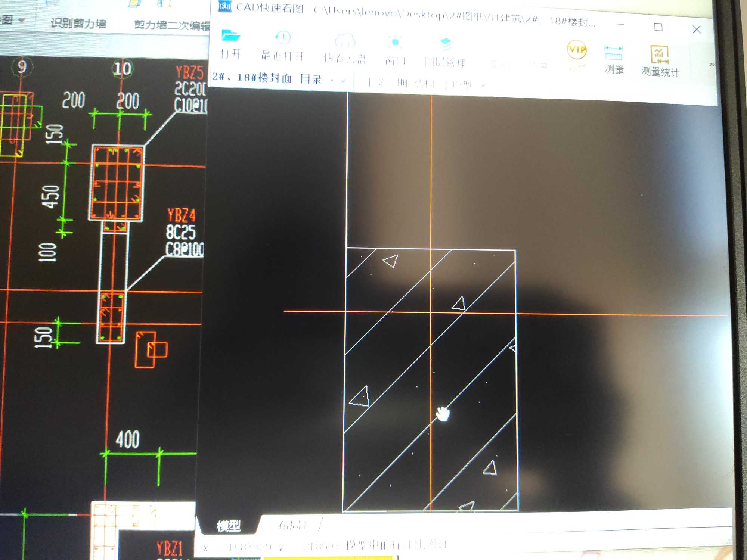Image resolution: width=747 pixels, height=560 pixels.
Task: Click axis bubble number 10
Action: [122, 69]
